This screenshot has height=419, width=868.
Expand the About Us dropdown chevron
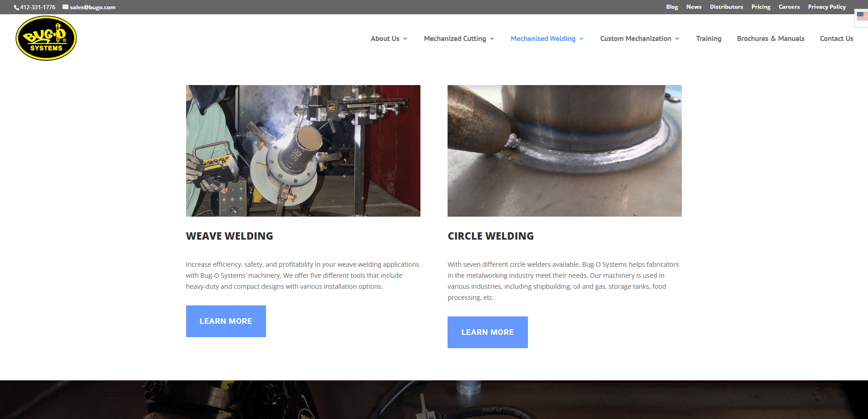coord(405,39)
